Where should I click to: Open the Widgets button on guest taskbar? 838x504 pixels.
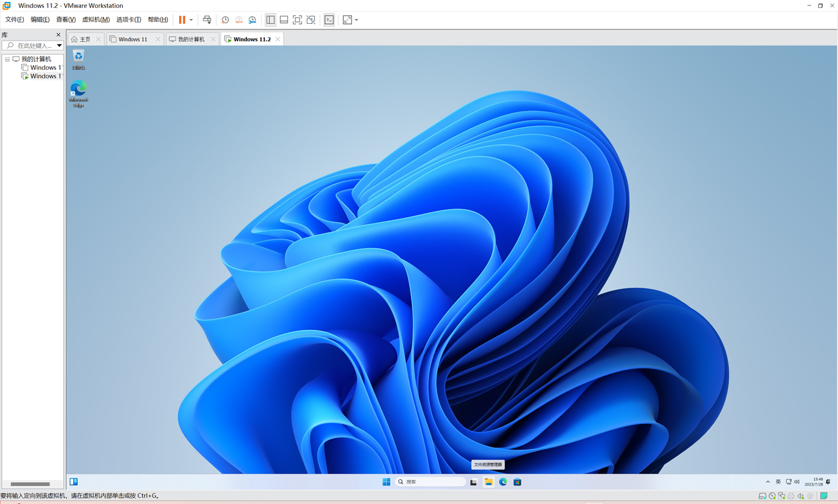74,482
